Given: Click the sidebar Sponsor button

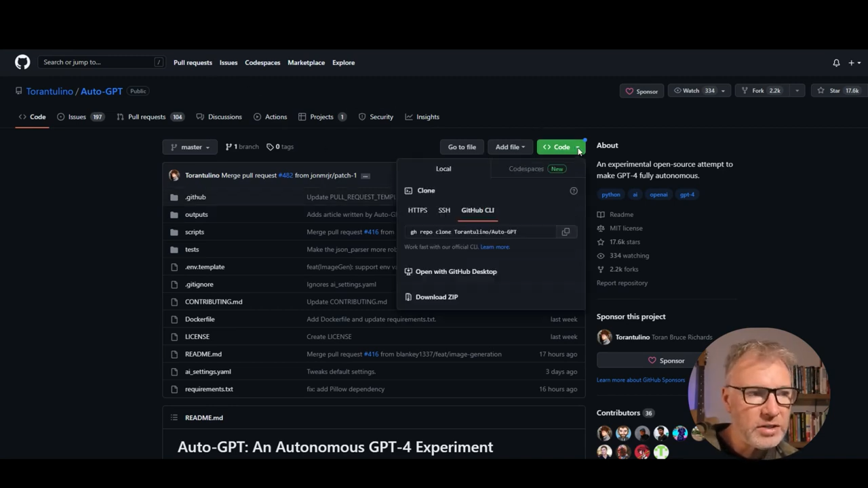Looking at the screenshot, I should (666, 361).
